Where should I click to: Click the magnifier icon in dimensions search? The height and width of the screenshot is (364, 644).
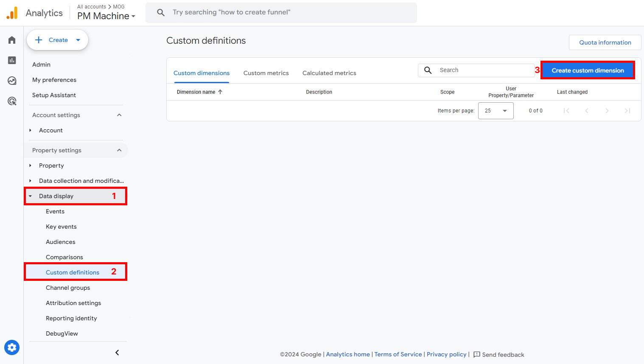[x=428, y=70]
